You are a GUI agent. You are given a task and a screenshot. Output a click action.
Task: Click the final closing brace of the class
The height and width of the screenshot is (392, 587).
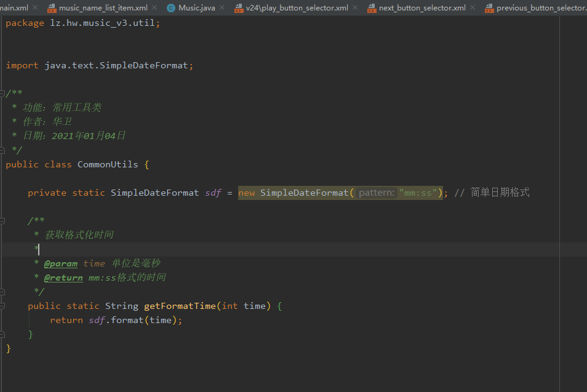[x=9, y=348]
